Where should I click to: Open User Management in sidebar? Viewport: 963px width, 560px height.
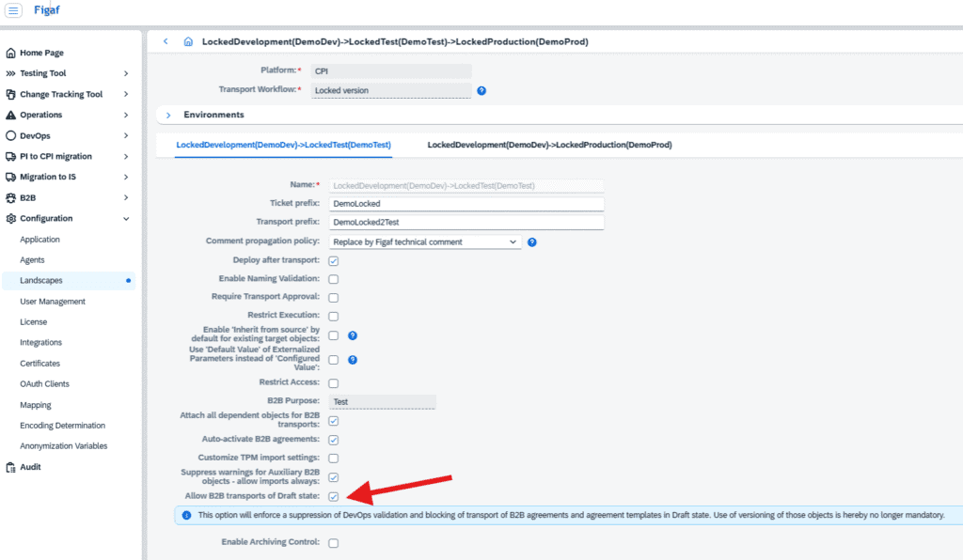pos(53,302)
